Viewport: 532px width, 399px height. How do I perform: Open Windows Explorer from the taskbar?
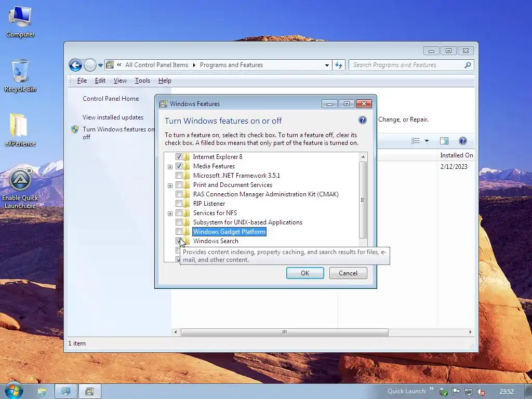(42, 392)
